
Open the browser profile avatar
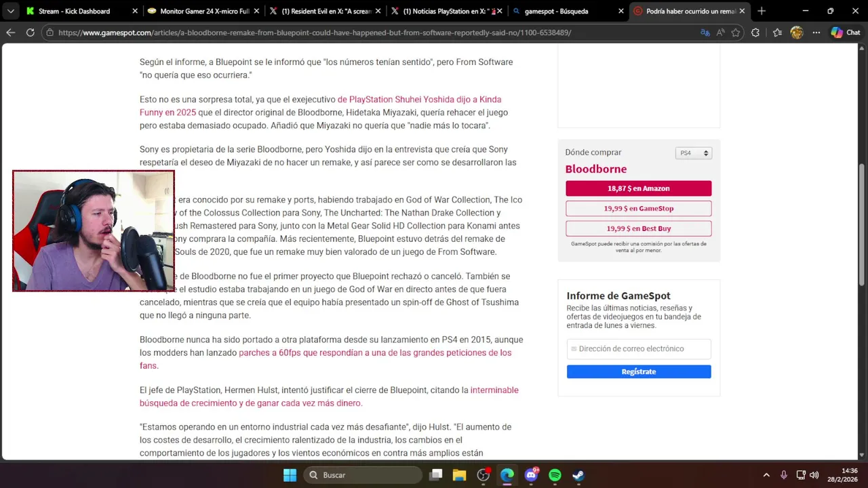(x=797, y=33)
